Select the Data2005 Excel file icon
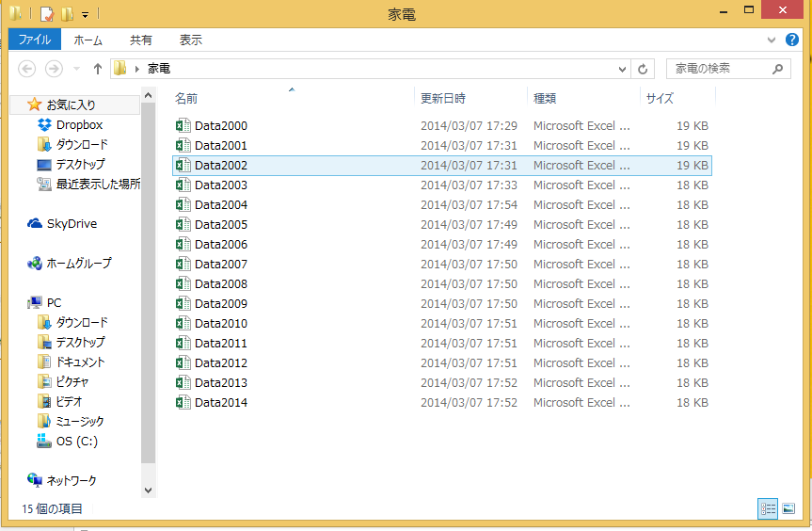812x531 pixels. pyautogui.click(x=183, y=224)
